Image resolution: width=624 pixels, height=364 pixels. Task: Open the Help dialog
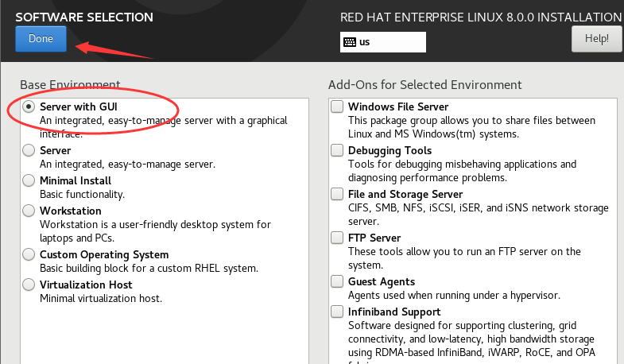point(596,38)
